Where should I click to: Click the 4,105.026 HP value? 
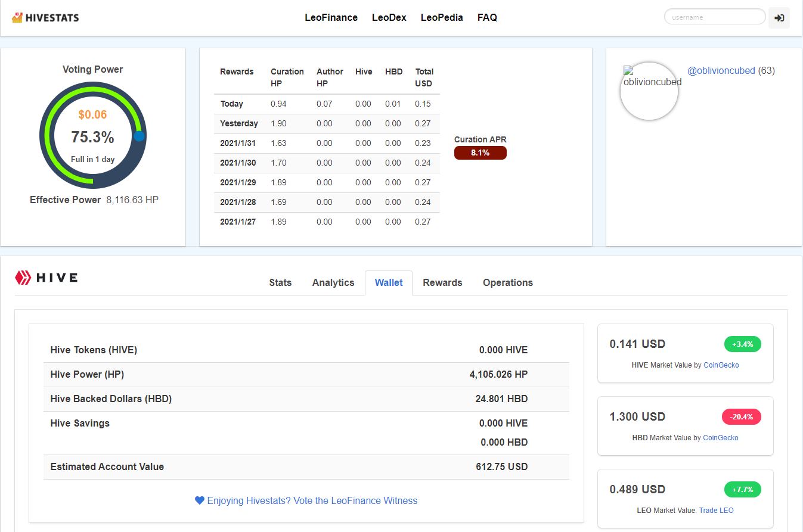coord(498,374)
